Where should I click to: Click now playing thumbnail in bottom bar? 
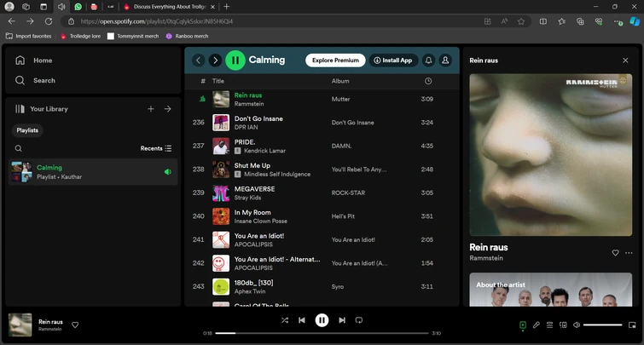[x=20, y=325]
